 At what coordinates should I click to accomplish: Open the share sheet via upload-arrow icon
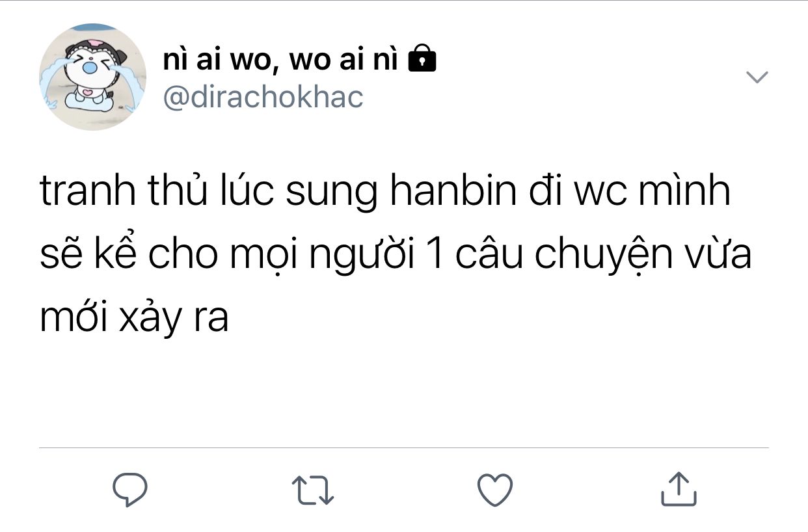pyautogui.click(x=679, y=490)
